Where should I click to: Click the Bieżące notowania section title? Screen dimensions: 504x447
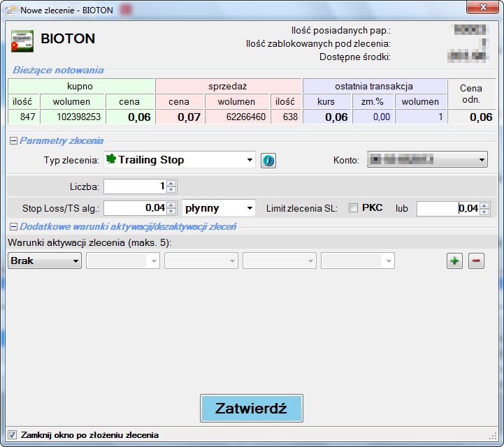tap(58, 71)
